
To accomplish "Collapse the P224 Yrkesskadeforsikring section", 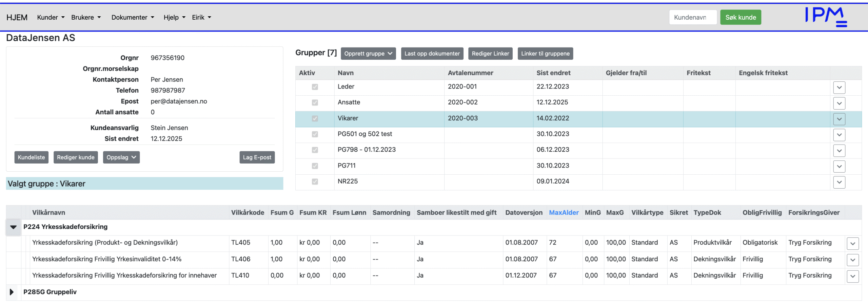I will 13,227.
